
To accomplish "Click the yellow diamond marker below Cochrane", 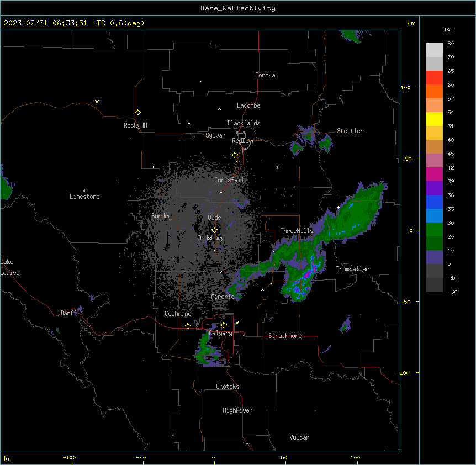I will [188, 326].
